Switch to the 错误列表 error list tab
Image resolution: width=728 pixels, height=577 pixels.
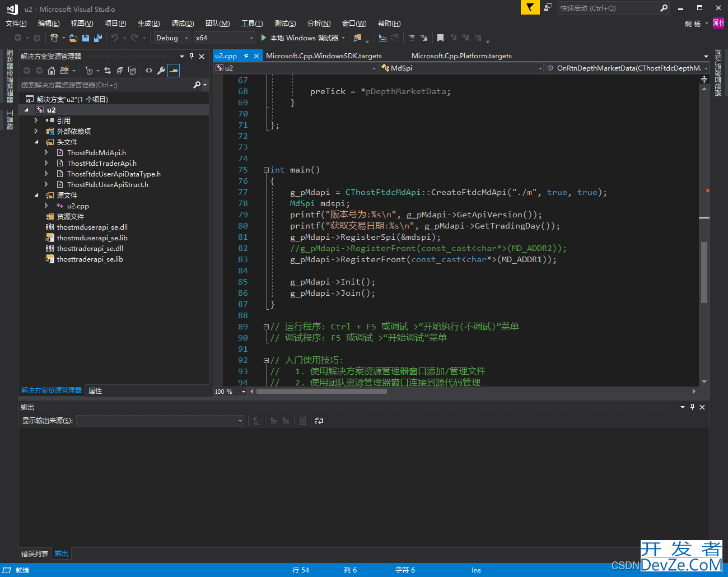pos(35,553)
